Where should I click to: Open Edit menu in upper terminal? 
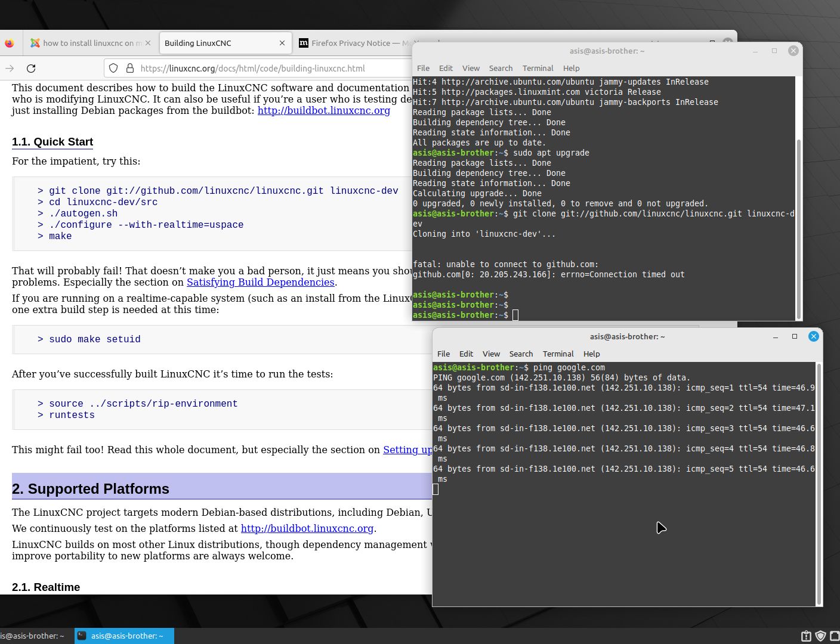click(446, 69)
